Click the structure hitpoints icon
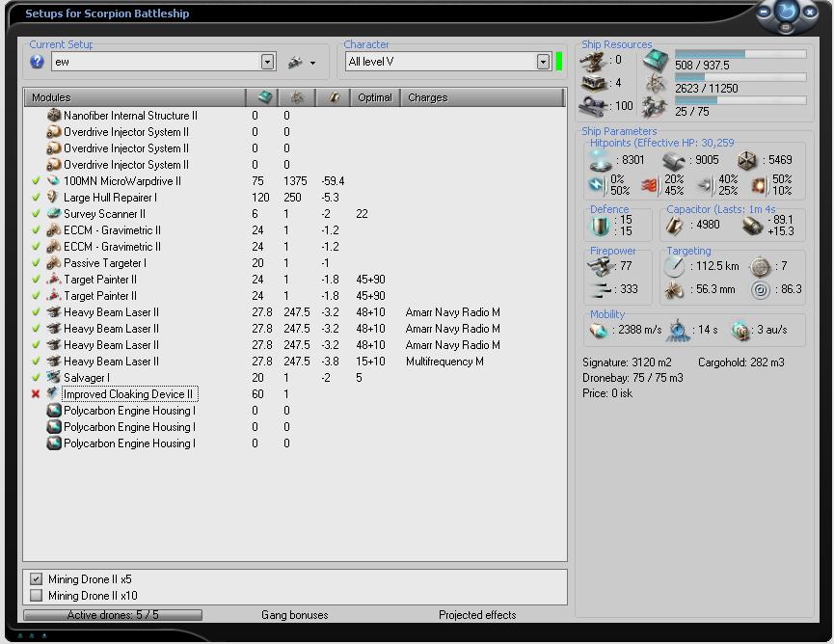 [747, 160]
